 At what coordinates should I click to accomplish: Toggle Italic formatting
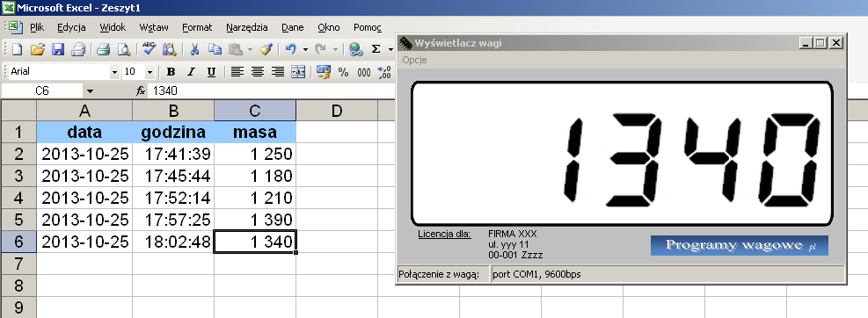point(191,72)
